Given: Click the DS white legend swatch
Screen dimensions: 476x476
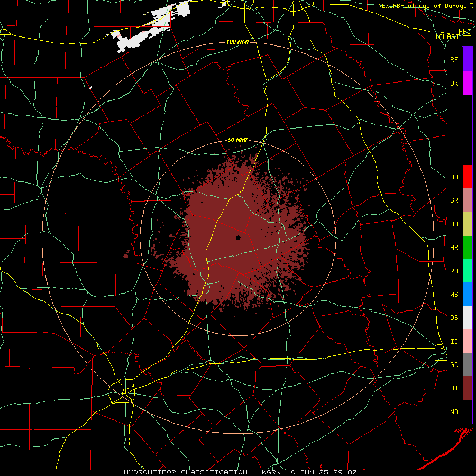Looking at the screenshot, I should point(467,317).
